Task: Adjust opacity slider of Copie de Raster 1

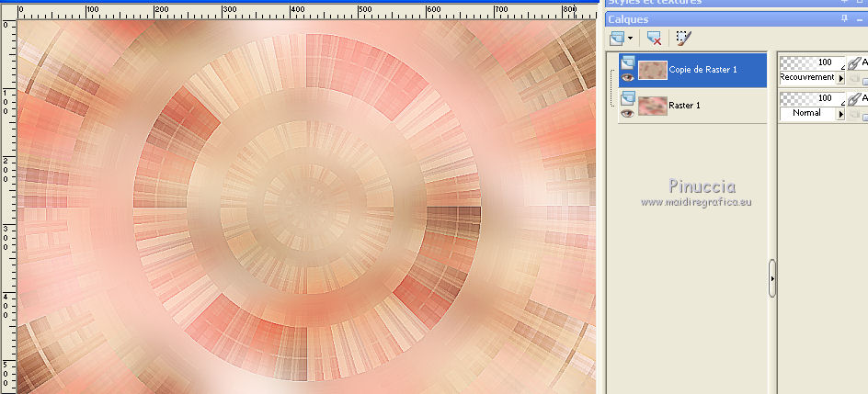Action: point(812,62)
